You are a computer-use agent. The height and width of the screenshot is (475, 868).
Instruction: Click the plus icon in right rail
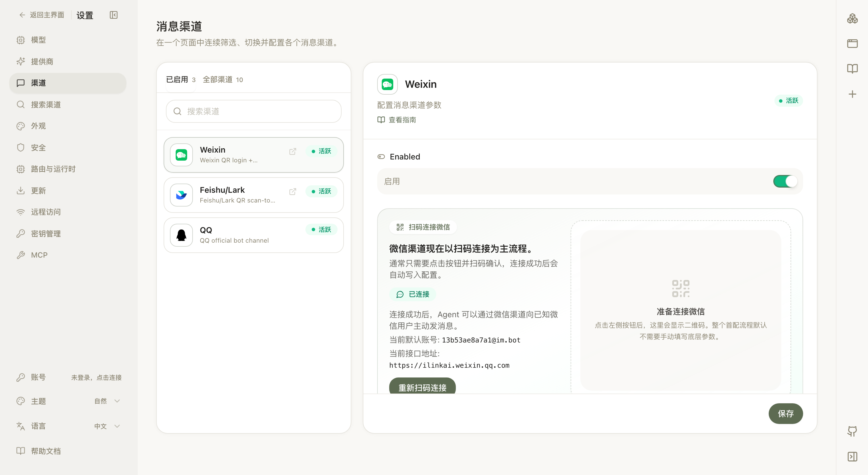point(852,94)
